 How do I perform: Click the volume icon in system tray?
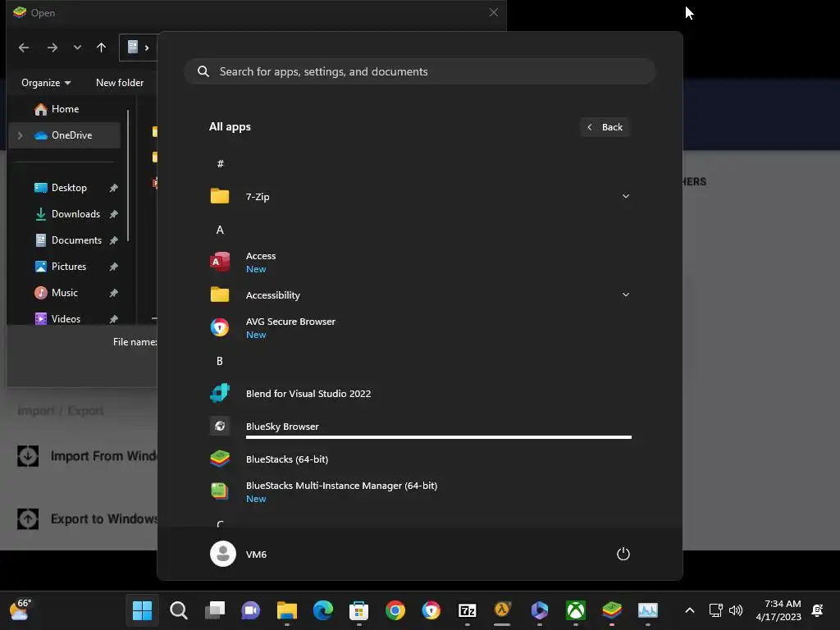click(x=736, y=610)
